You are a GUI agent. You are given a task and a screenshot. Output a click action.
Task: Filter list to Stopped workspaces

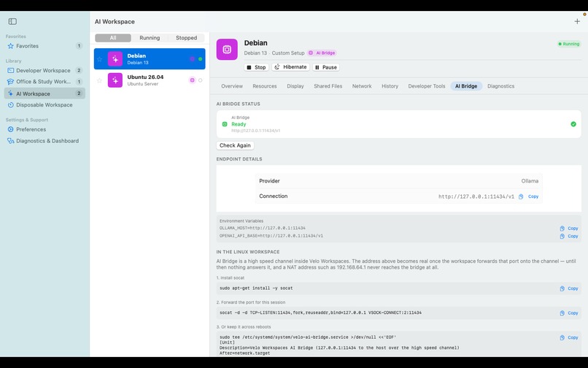(186, 38)
